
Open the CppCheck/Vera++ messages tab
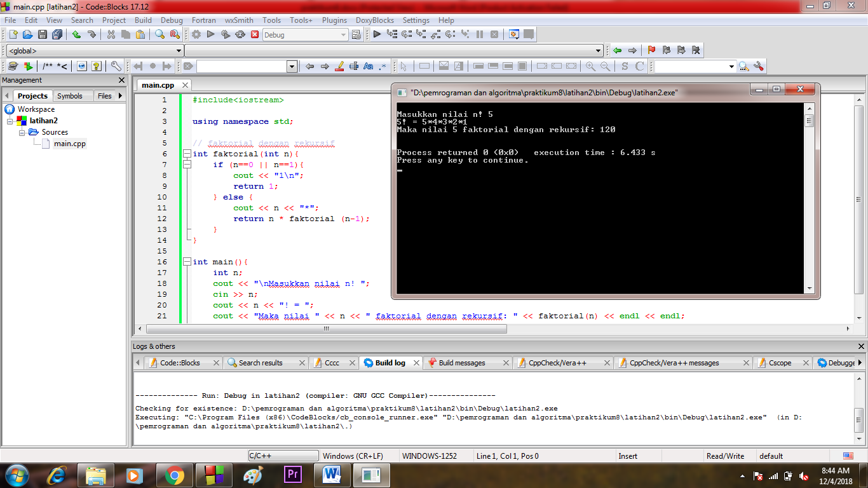pyautogui.click(x=674, y=363)
